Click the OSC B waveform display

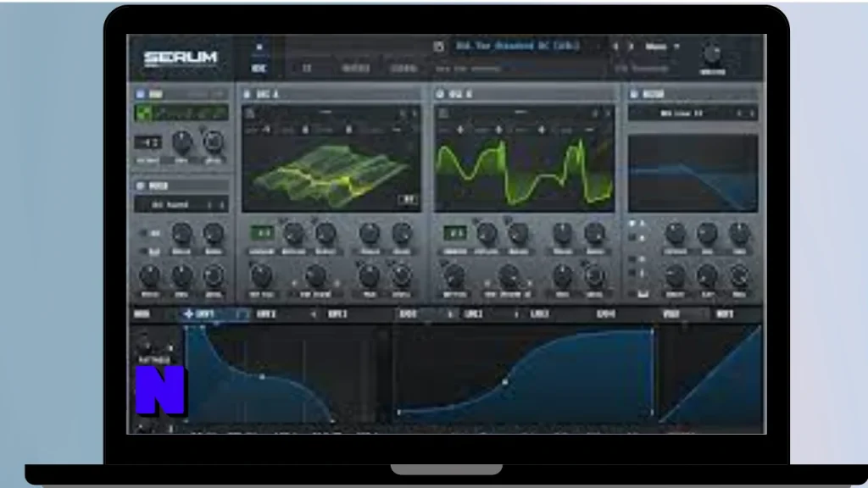coord(524,175)
